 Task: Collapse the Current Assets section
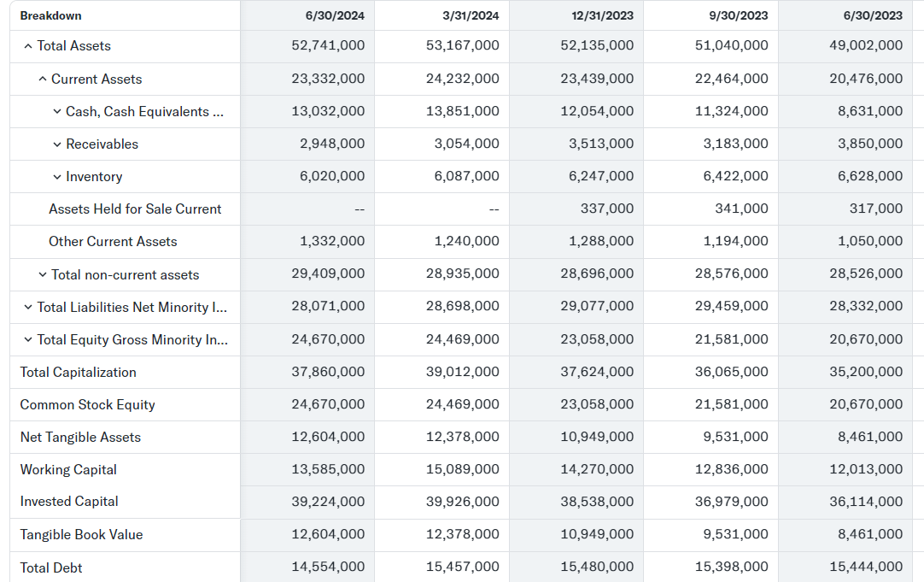click(x=43, y=79)
